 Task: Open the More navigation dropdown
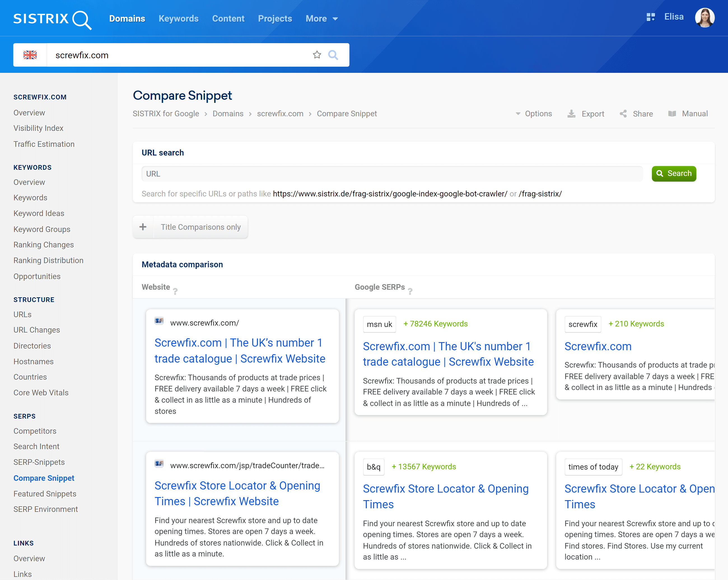coord(320,18)
